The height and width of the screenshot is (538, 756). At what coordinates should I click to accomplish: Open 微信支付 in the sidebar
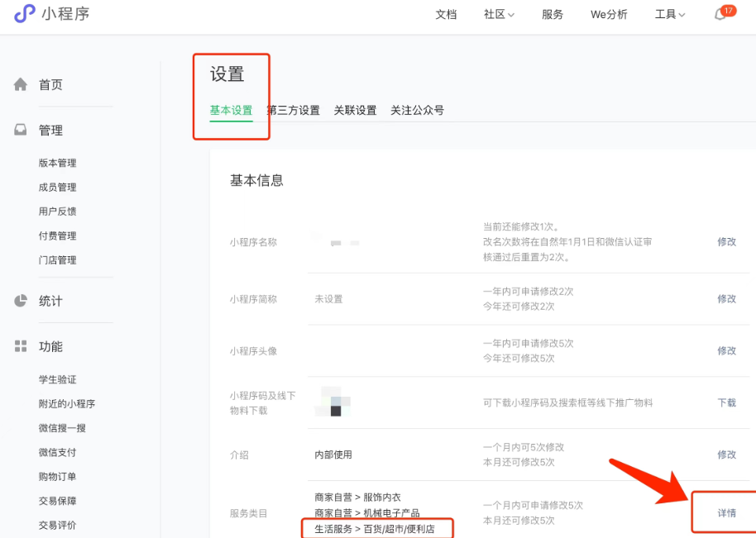57,452
